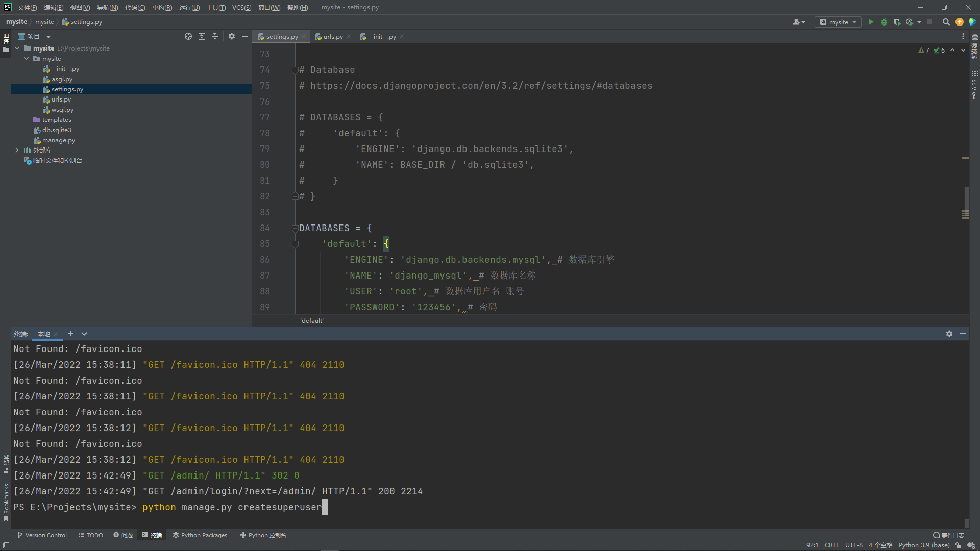Show the 7 warnings indicator
The image size is (980, 551).
pyautogui.click(x=924, y=50)
